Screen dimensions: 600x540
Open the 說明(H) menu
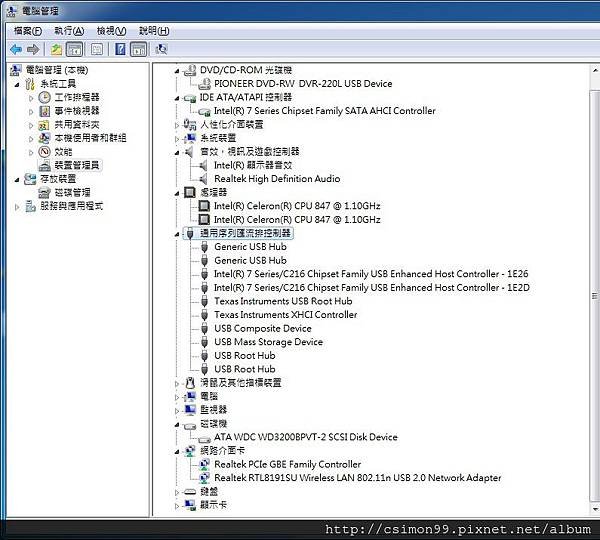point(154,31)
